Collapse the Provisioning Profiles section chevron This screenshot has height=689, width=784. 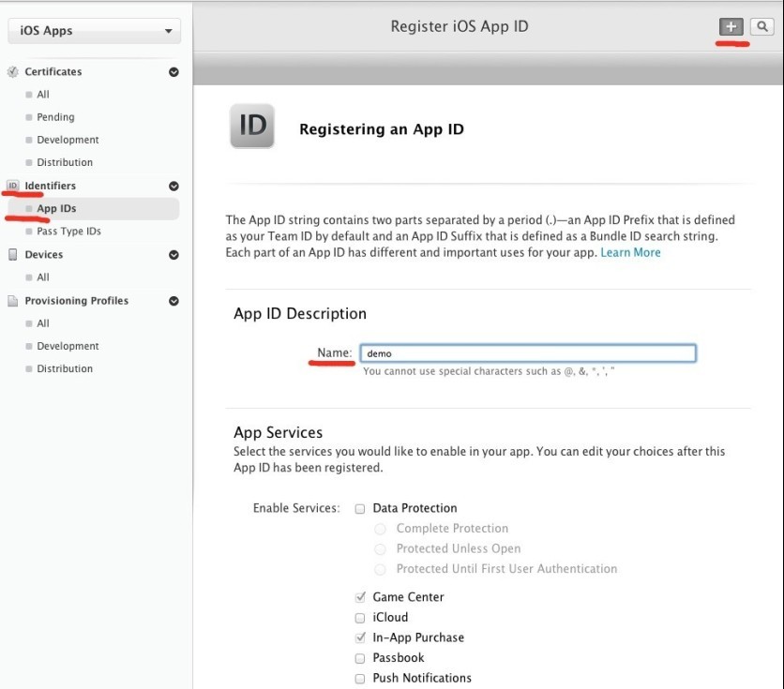tap(173, 301)
